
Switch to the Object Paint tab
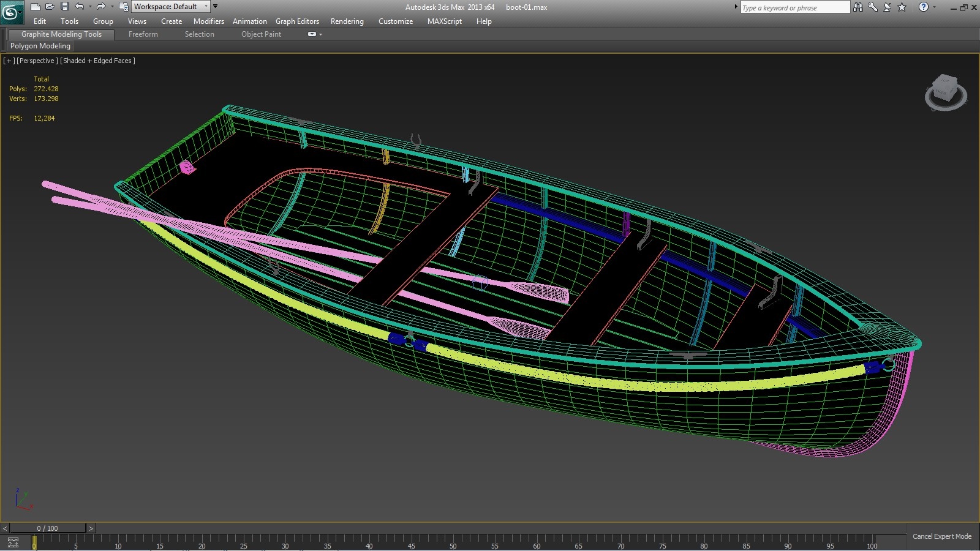[x=261, y=34]
